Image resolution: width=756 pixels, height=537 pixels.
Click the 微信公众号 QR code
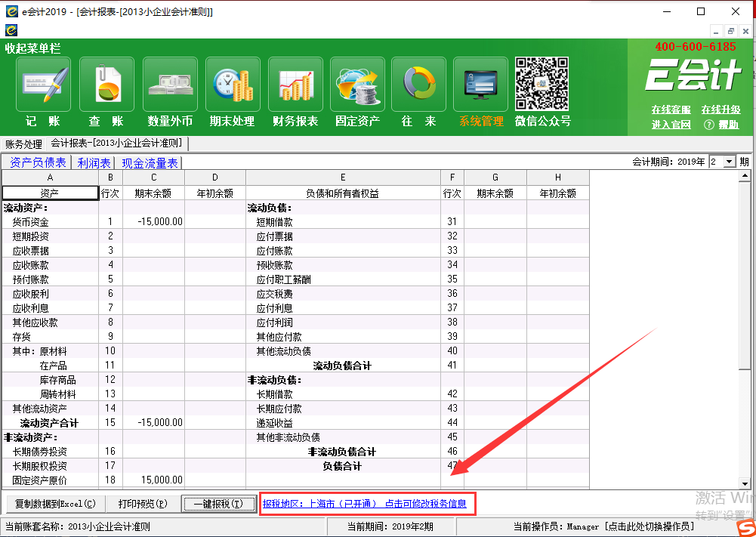tap(542, 84)
